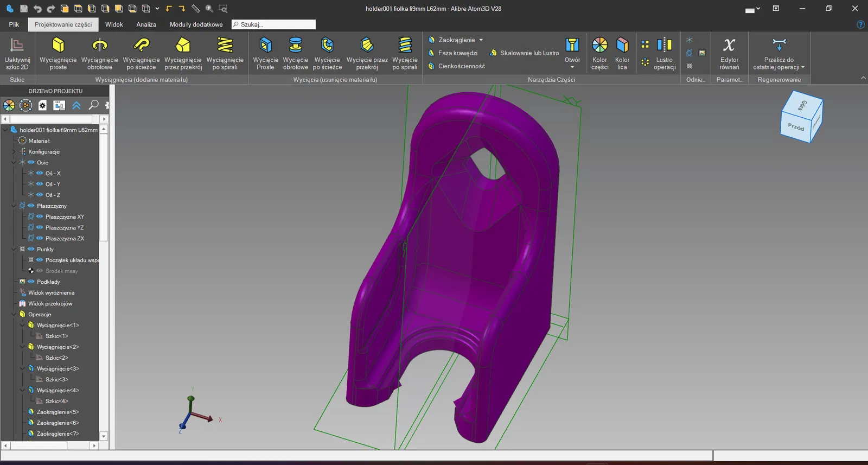Choose Wyciągnięcie obrotowe revolve tool
Viewport: 868px width, 465px height.
[x=100, y=53]
